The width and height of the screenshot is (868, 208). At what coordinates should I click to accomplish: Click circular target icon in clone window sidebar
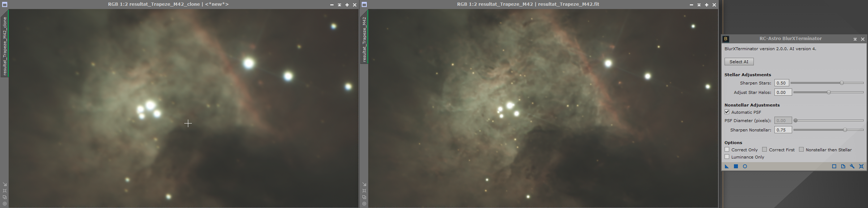click(5, 204)
